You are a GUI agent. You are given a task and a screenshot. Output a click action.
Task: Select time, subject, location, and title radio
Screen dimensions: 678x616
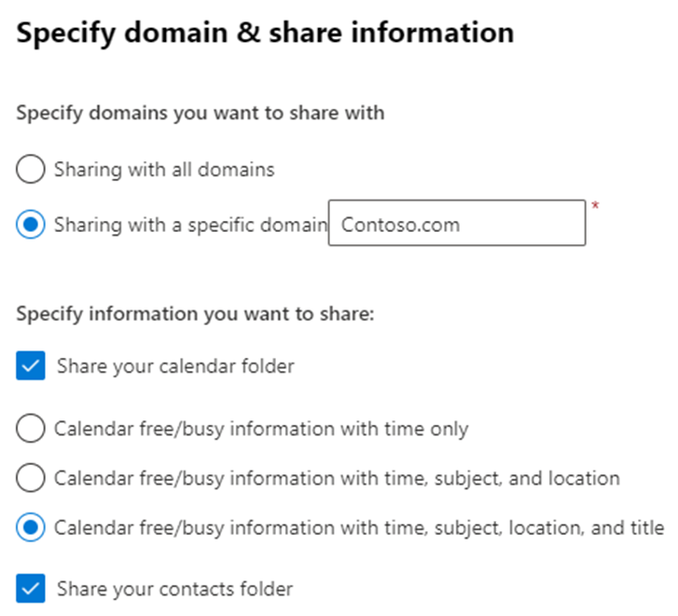(x=30, y=527)
